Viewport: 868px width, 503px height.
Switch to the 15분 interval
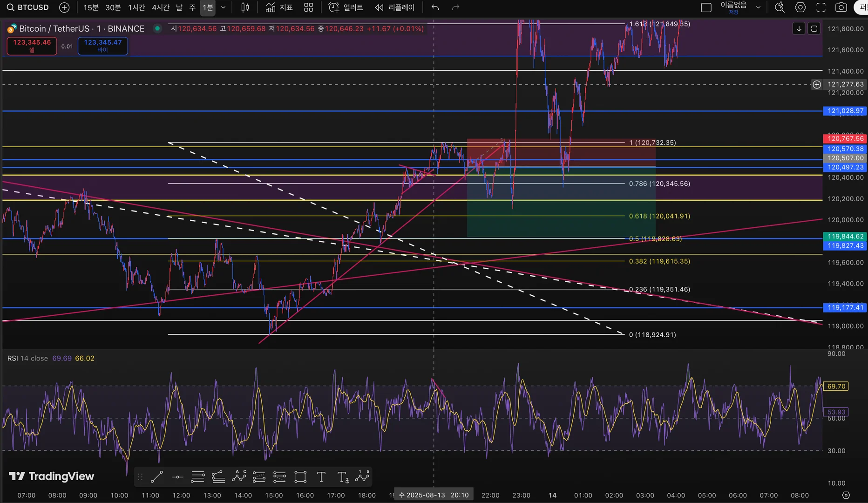pos(91,7)
